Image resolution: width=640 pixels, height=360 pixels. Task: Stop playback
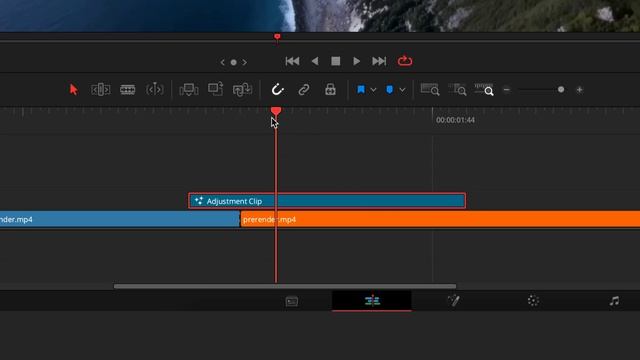[336, 61]
